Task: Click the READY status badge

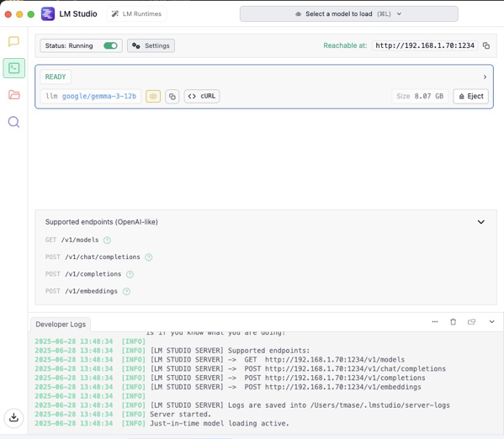Action: pyautogui.click(x=56, y=77)
